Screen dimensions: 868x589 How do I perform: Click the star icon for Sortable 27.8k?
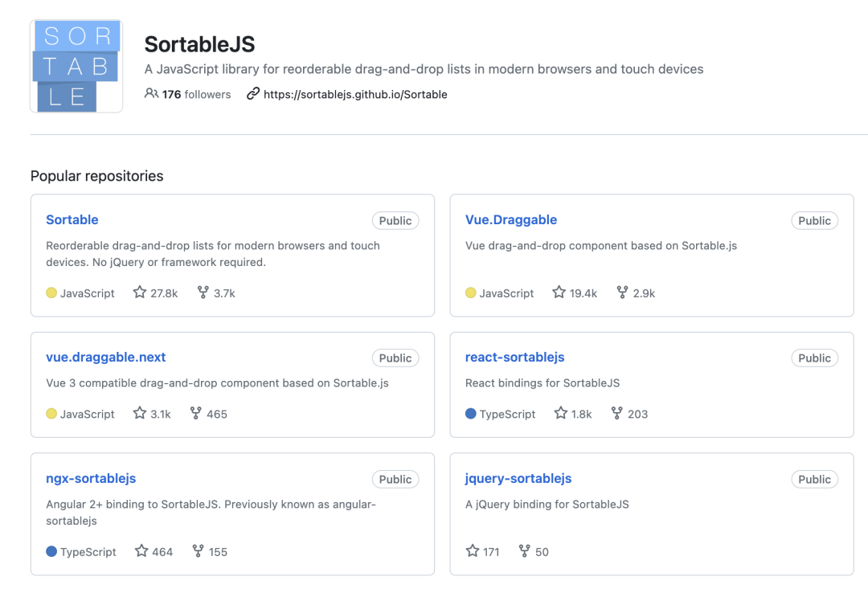(x=140, y=292)
